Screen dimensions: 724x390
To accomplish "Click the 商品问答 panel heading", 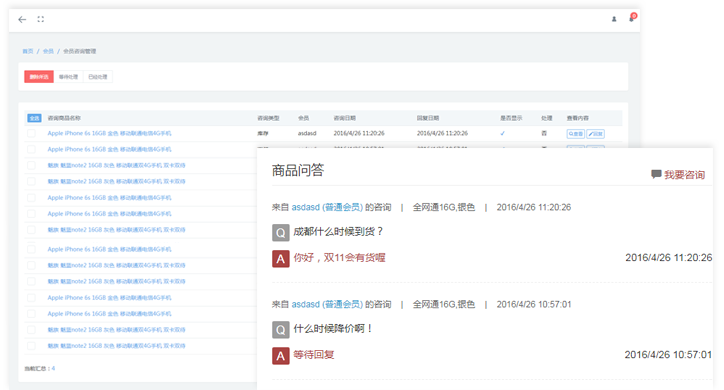I will pos(298,170).
